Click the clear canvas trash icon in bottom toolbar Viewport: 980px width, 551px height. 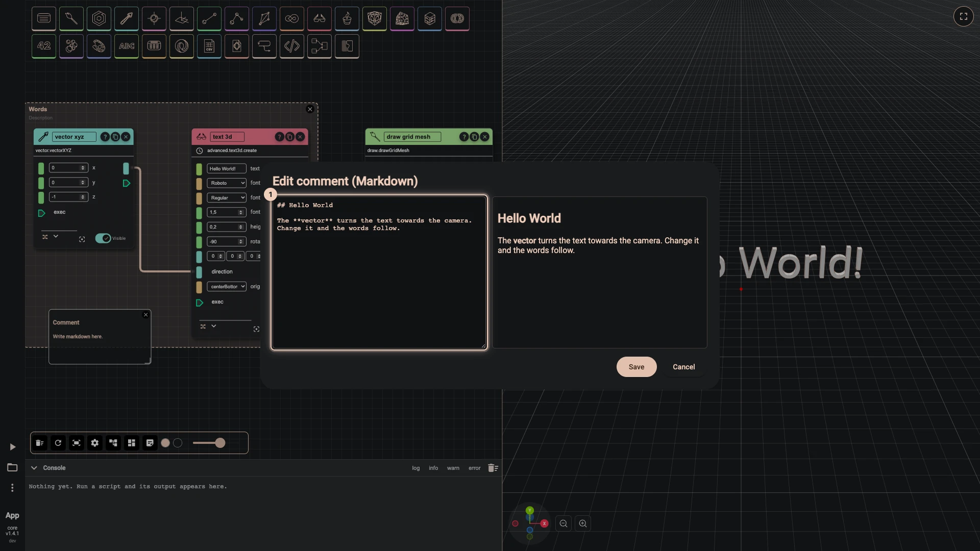40,443
